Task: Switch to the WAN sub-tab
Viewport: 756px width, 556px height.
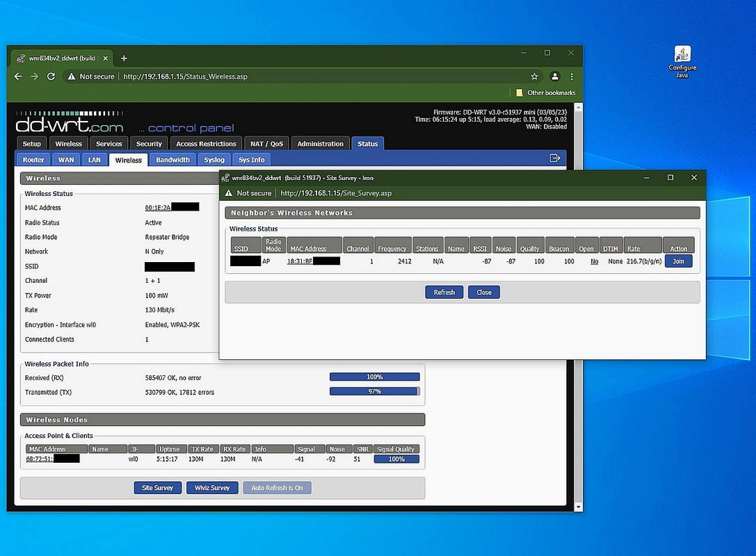Action: pyautogui.click(x=66, y=159)
